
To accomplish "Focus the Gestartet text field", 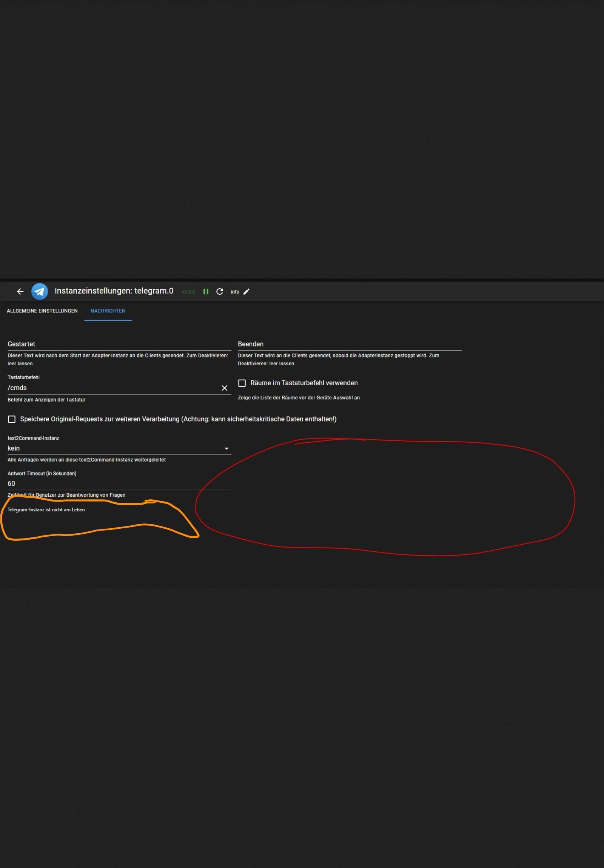I will tap(119, 344).
